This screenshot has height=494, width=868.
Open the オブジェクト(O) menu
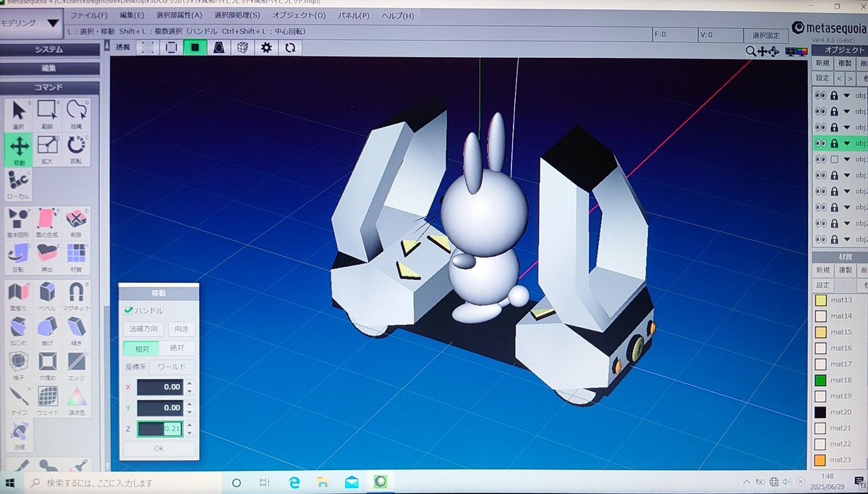299,15
